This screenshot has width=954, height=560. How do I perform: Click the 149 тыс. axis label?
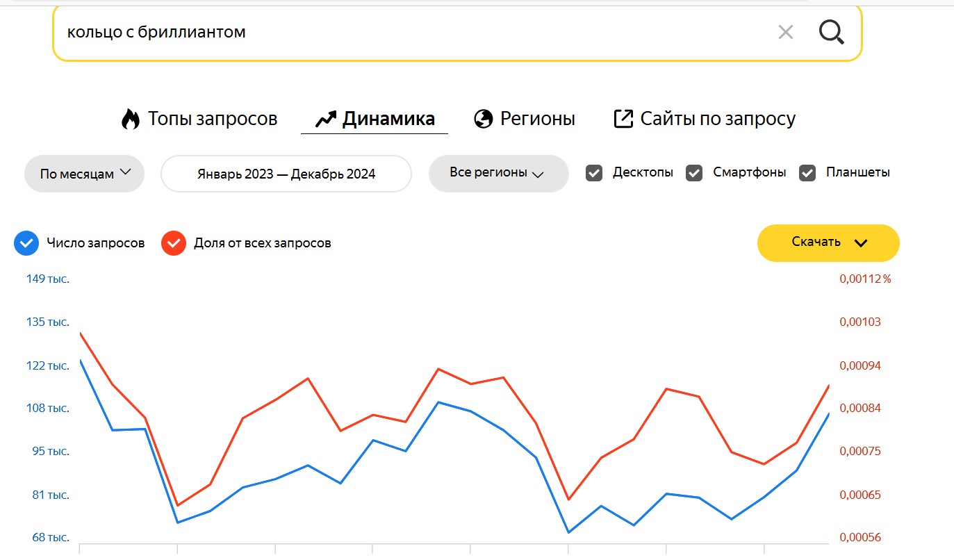(x=48, y=279)
